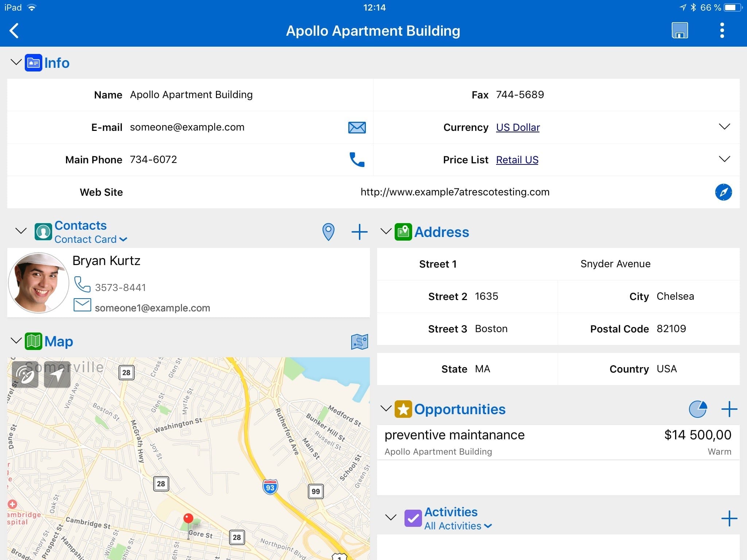Open the Opportunities pie chart icon
747x560 pixels.
pos(698,409)
